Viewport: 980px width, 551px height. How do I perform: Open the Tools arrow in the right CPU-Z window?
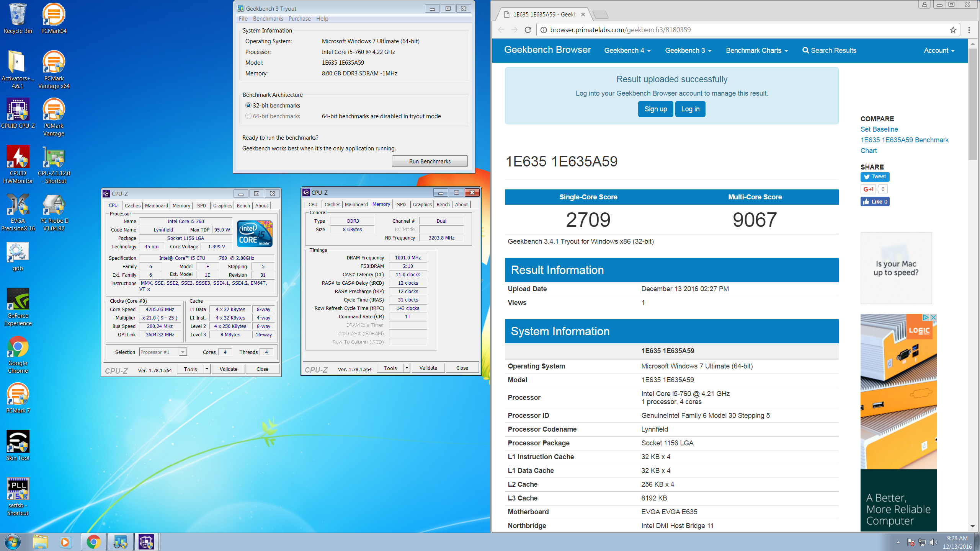click(407, 368)
